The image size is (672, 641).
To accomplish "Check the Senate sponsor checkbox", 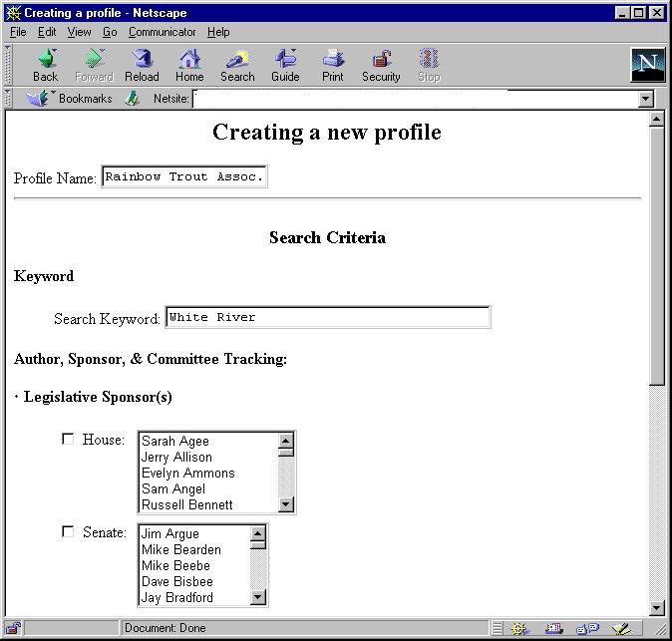I will 68,531.
